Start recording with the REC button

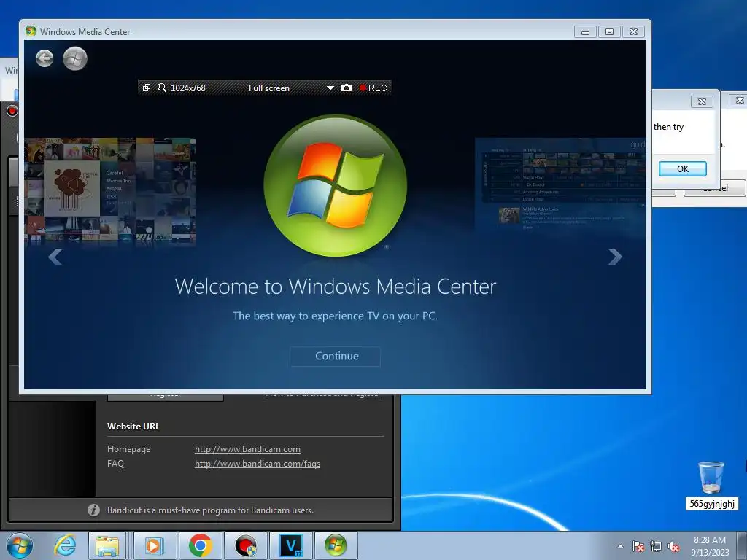coord(373,87)
